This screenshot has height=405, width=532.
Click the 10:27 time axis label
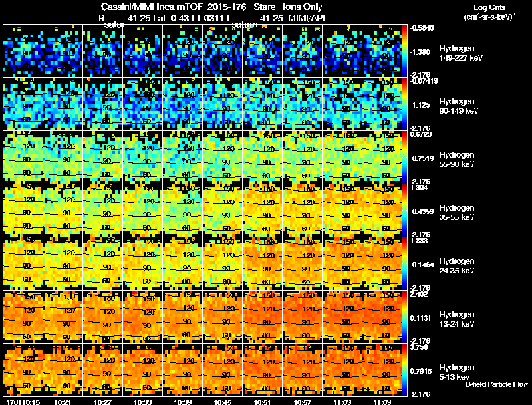coord(103,402)
